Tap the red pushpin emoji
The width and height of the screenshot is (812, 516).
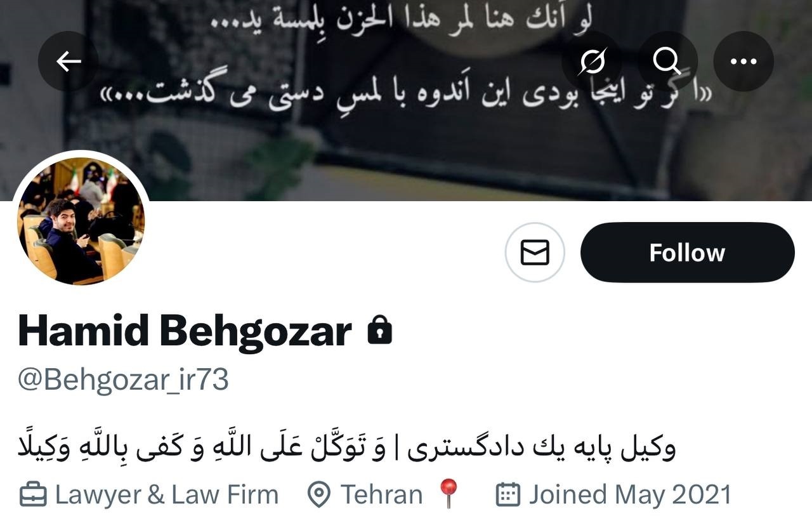point(449,494)
